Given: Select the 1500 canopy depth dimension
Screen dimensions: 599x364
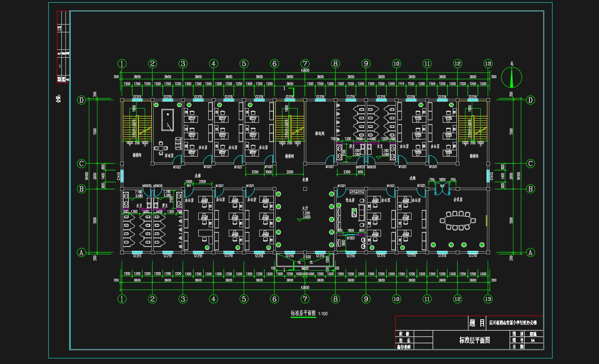Looking at the screenshot, I should tap(327, 259).
